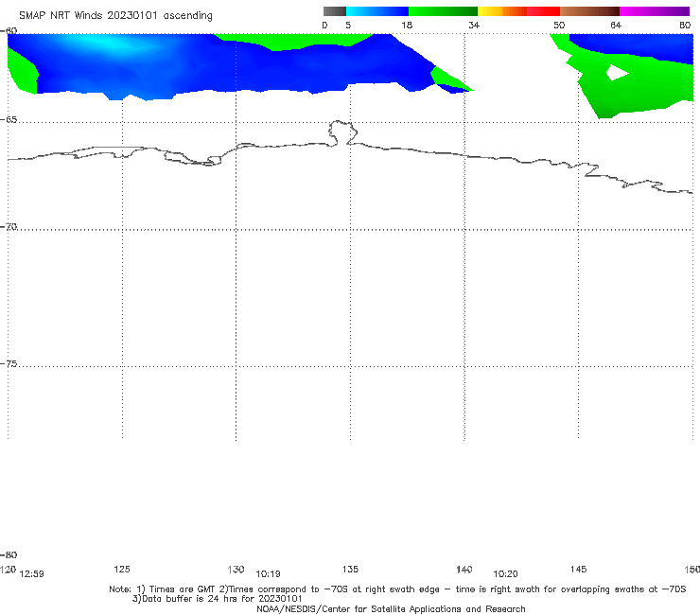Click the longitude label '125'
Viewport: 700px width, 615px height.
point(122,569)
